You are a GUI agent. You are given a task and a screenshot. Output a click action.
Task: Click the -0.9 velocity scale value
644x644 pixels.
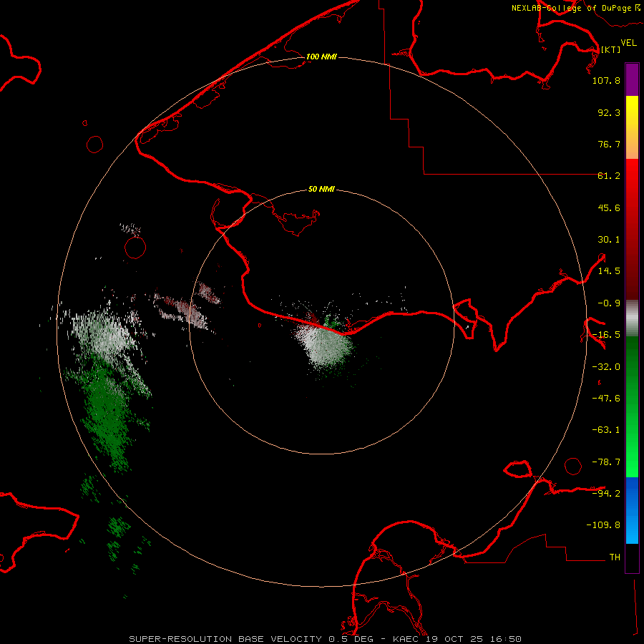(609, 303)
